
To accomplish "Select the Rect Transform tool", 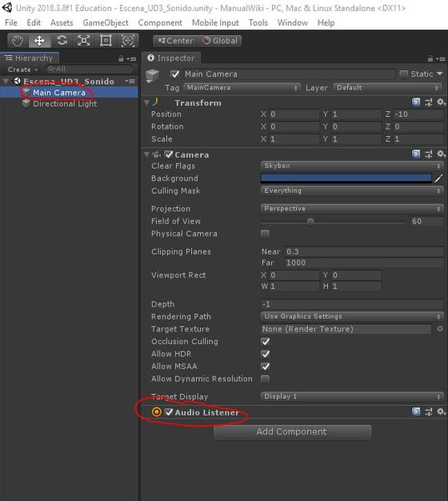I will (106, 41).
